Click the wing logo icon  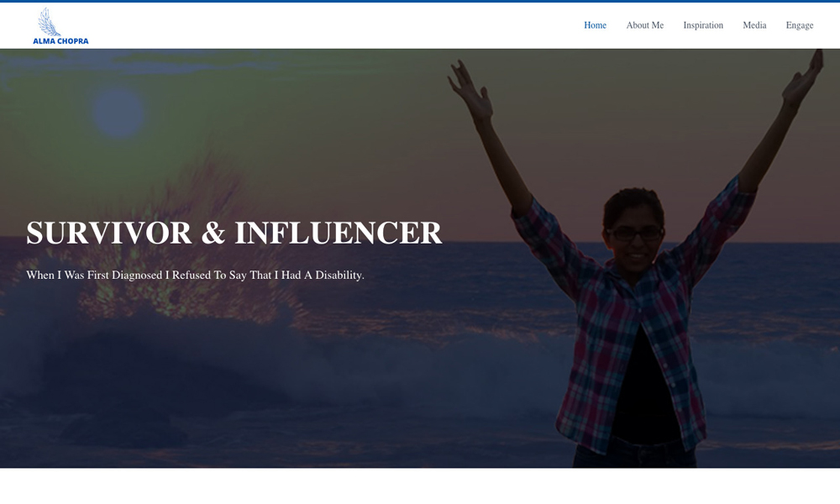[49, 22]
